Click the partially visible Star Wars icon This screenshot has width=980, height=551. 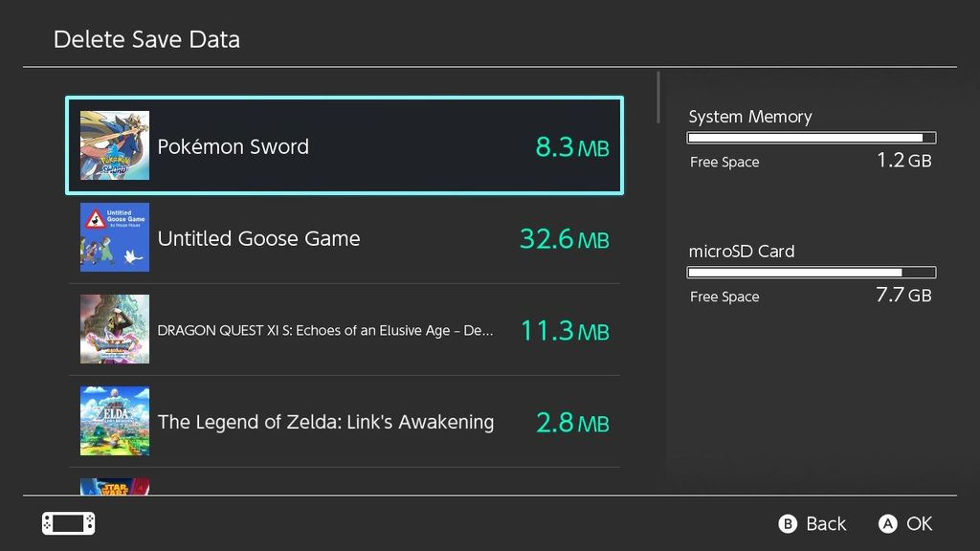pyautogui.click(x=115, y=485)
